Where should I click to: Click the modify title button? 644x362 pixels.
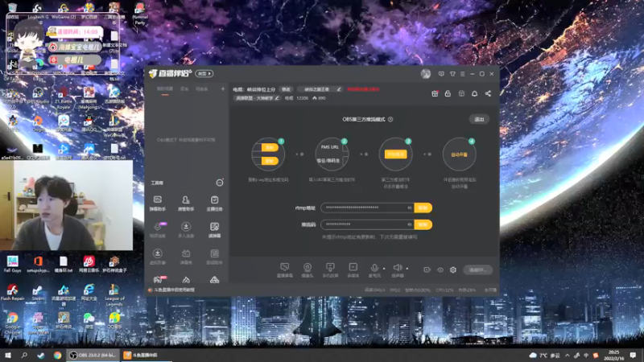coord(286,89)
